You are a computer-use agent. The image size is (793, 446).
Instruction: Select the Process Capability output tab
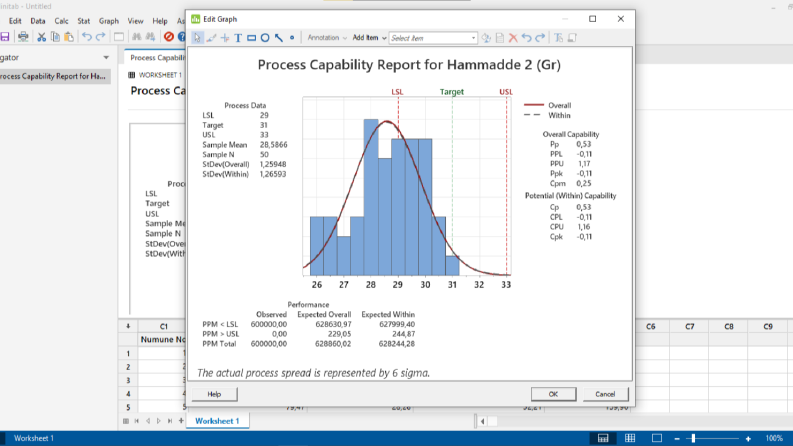tap(156, 58)
